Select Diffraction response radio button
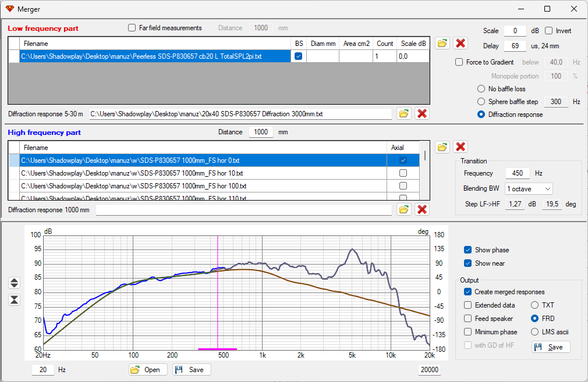Screen dimensions: 588x382 coord(481,115)
